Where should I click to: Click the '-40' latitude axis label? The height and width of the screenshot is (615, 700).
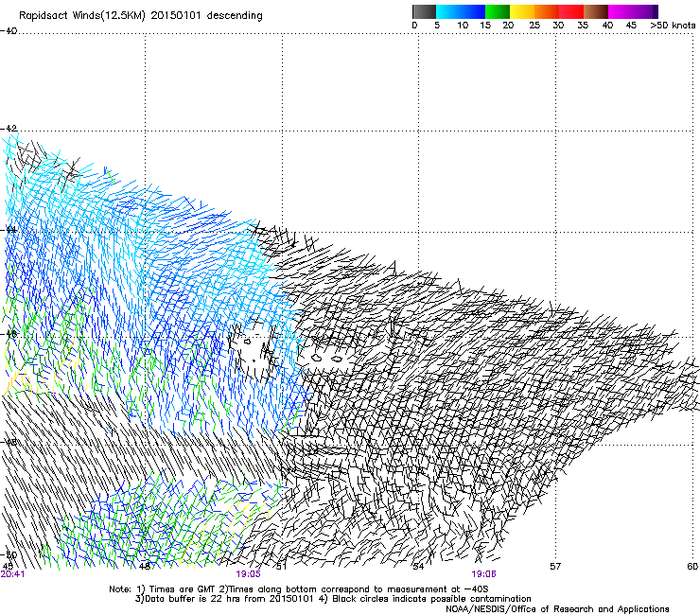[9, 31]
